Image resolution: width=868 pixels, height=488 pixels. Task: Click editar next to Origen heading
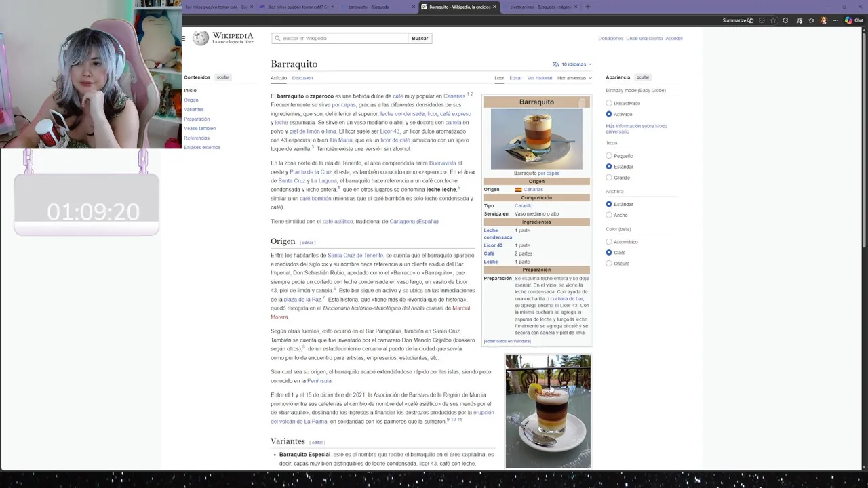308,243
